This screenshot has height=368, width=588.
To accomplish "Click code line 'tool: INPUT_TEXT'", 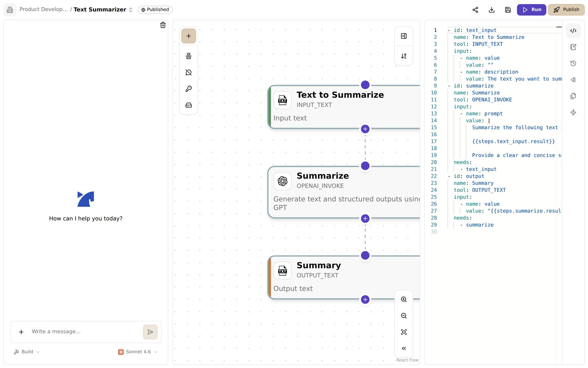I will (478, 44).
